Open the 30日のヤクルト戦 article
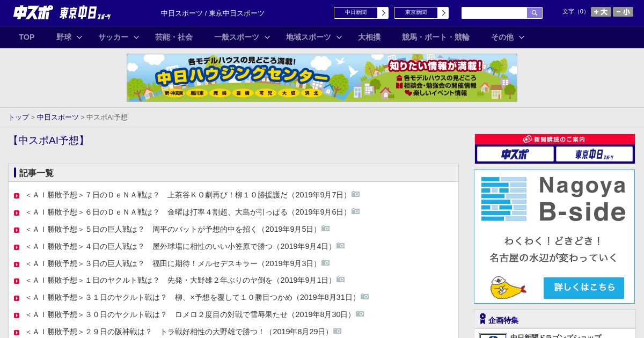644x338 pixels. point(190,314)
